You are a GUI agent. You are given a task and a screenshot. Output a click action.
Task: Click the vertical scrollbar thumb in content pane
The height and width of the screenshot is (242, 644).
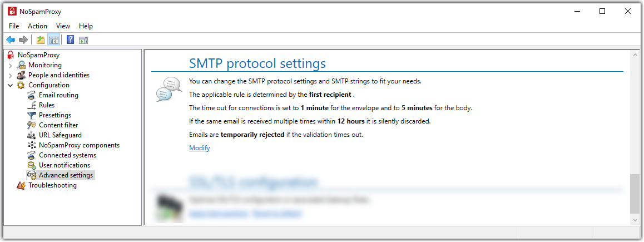(x=635, y=194)
